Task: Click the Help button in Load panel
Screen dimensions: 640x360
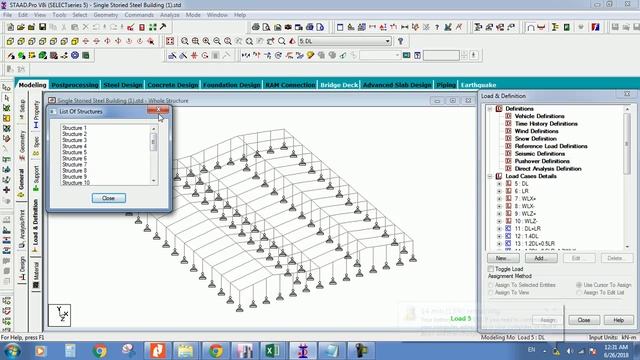Action: (x=618, y=320)
